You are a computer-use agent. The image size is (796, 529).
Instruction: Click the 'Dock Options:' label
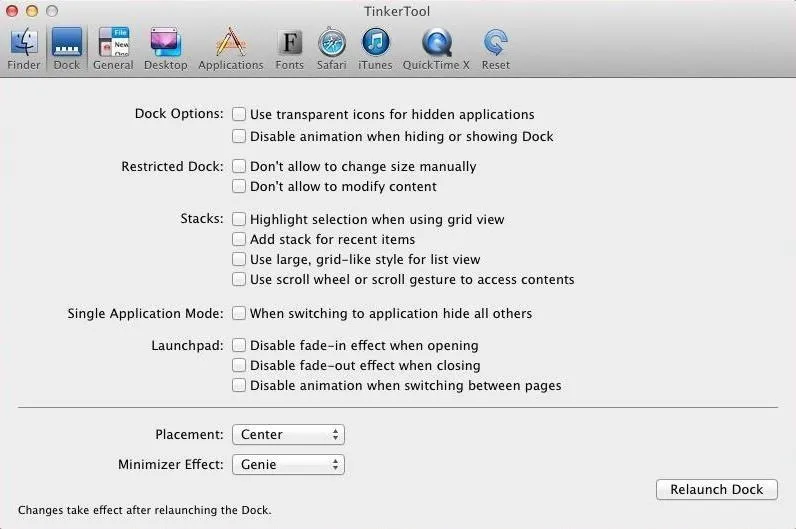(x=179, y=114)
